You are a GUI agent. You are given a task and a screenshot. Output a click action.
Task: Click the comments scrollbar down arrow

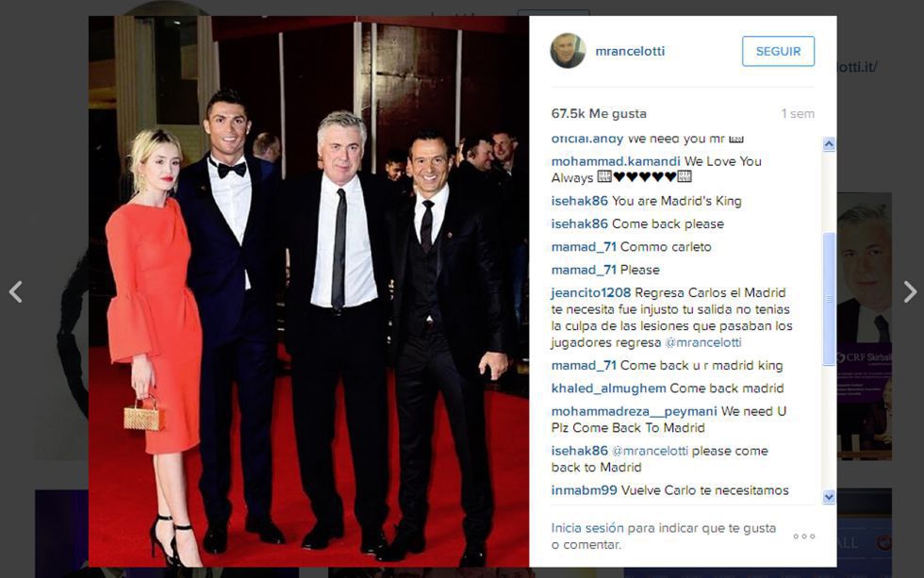(829, 497)
